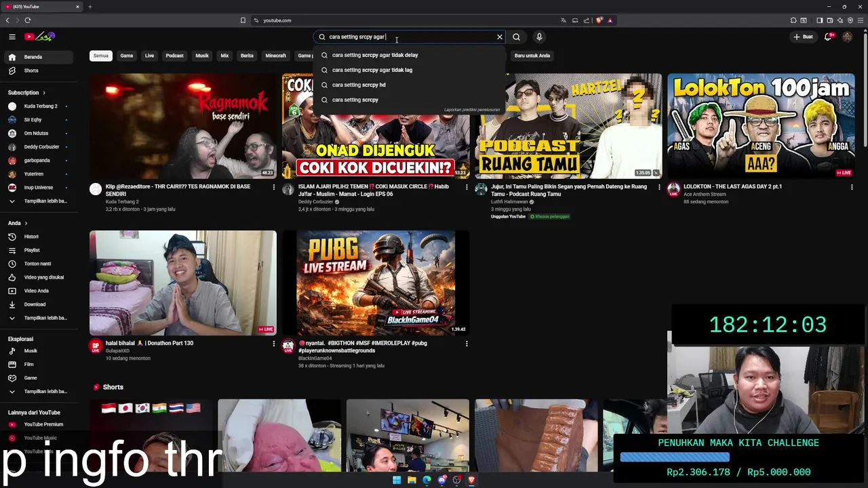Choose suggestion 'cara setting scrcpy hd'
This screenshot has height=488, width=868.
tap(410, 85)
